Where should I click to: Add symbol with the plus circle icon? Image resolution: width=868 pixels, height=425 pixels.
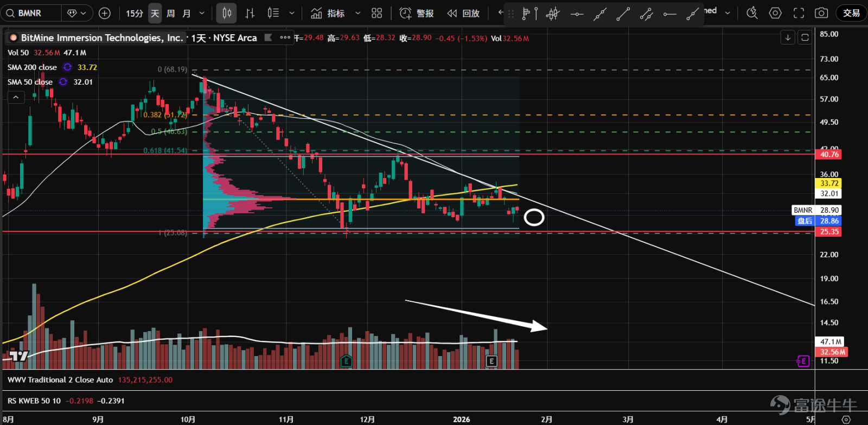105,13
